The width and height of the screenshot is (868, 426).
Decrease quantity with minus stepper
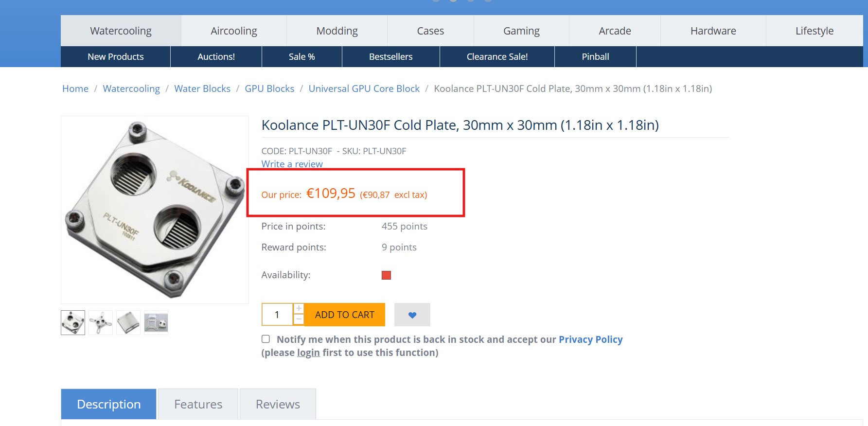pos(299,319)
